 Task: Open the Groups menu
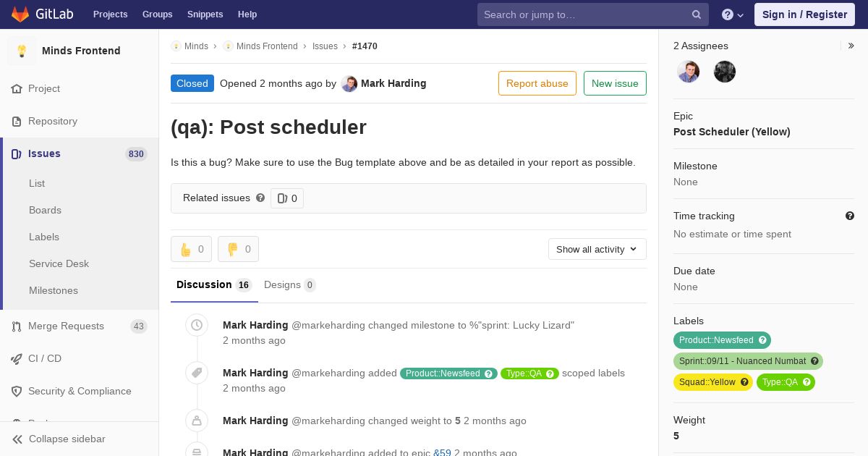pyautogui.click(x=157, y=14)
